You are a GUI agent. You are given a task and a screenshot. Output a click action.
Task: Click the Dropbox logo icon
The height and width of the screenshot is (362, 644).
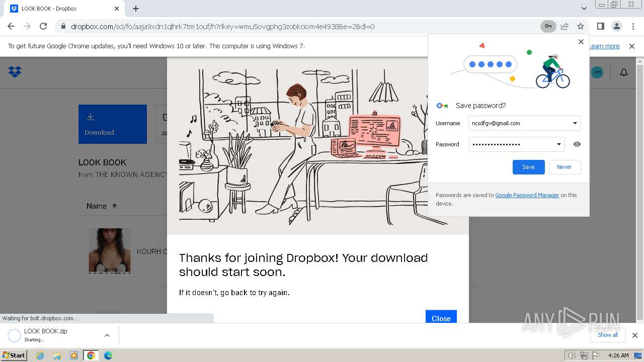15,72
